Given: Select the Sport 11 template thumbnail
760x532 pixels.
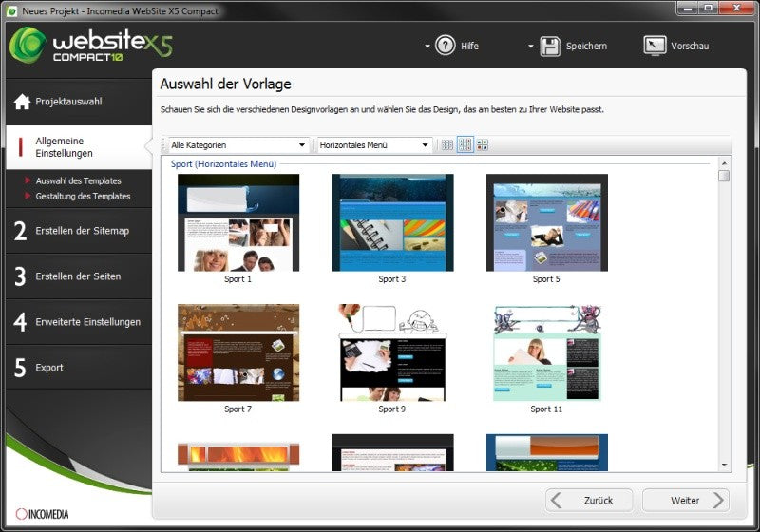Looking at the screenshot, I should pos(547,352).
